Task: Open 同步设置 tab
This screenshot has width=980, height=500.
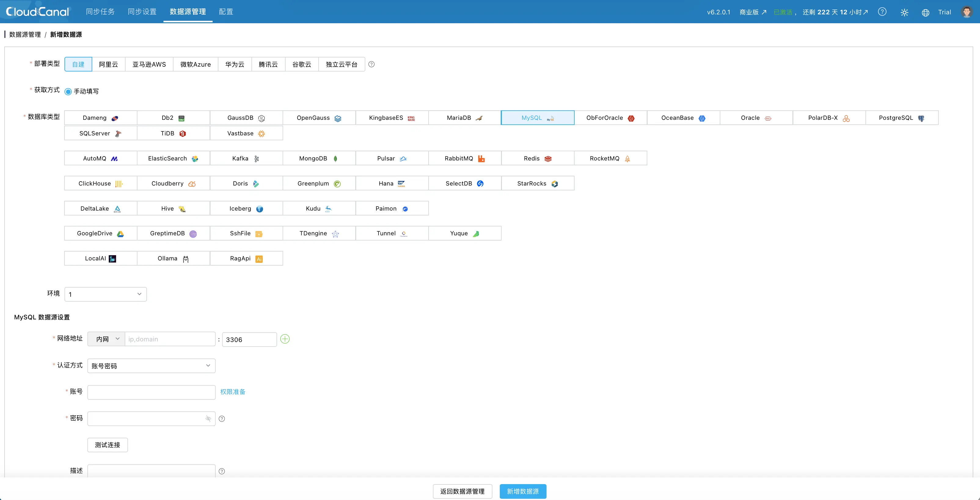Action: (x=142, y=12)
